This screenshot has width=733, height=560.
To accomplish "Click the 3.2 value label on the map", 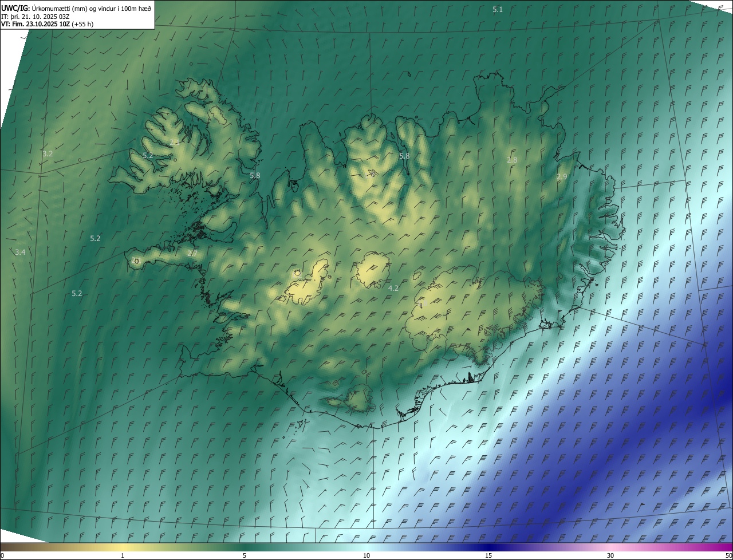I will pos(48,153).
